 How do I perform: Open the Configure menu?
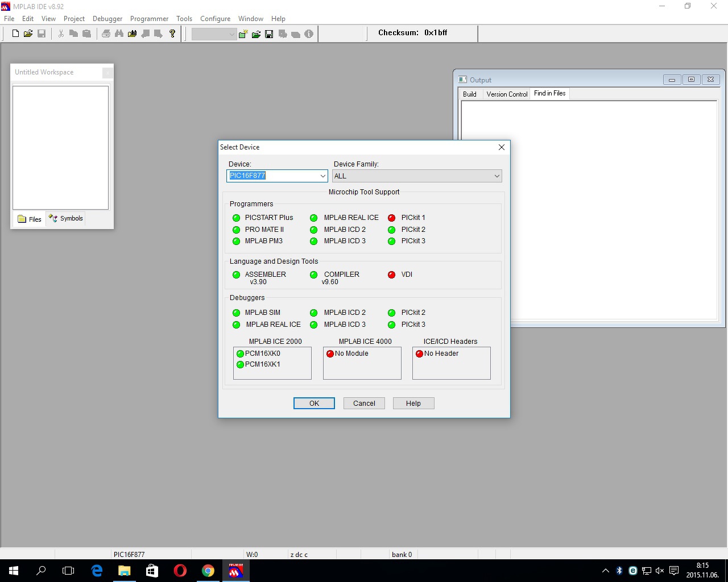tap(215, 19)
